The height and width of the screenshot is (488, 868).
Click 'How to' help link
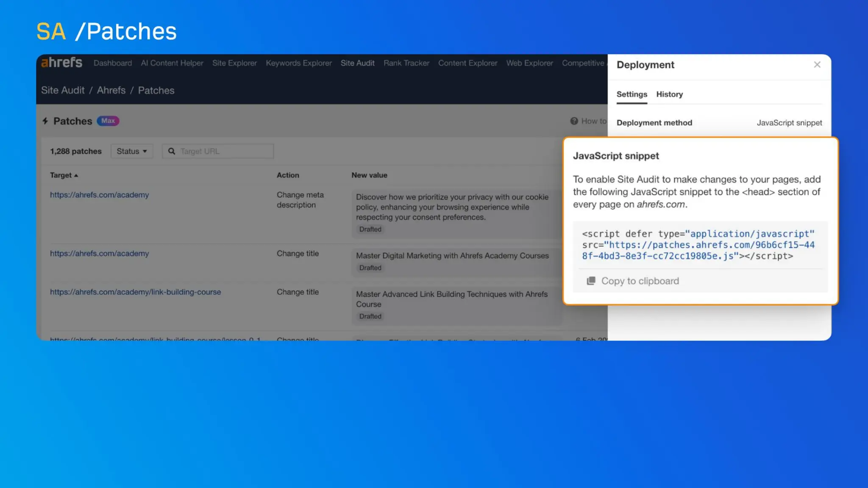tap(594, 121)
